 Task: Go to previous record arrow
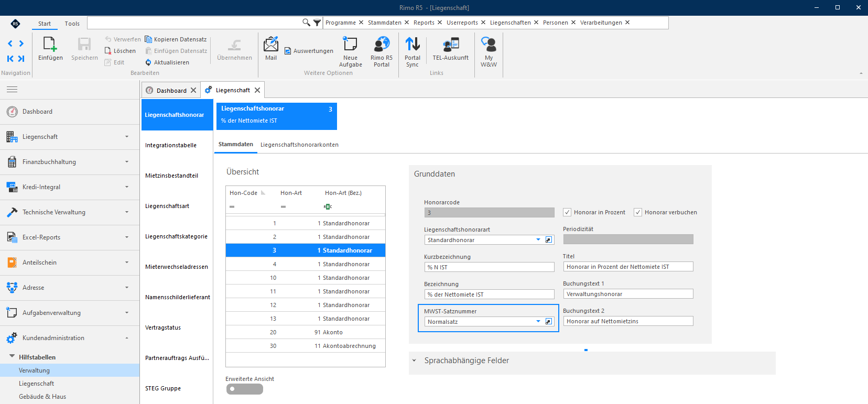(10, 43)
